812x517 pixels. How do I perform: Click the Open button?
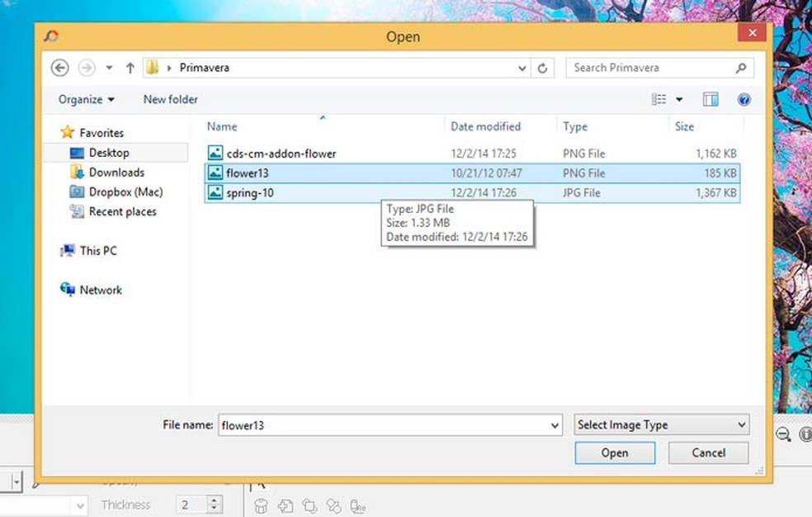click(615, 453)
